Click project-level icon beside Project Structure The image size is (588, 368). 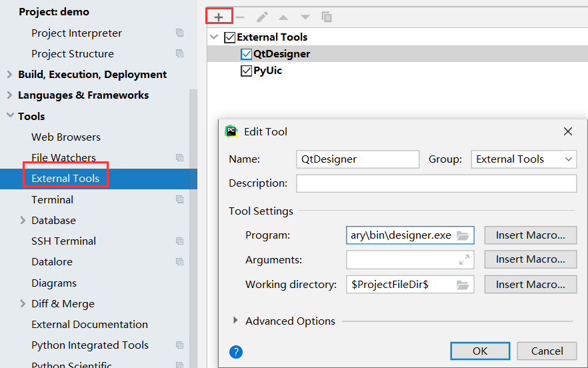(x=179, y=53)
